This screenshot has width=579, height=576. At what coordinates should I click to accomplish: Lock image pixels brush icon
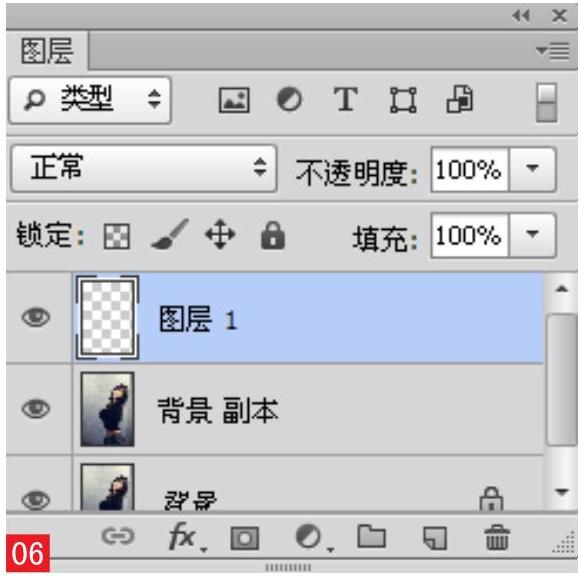click(170, 234)
